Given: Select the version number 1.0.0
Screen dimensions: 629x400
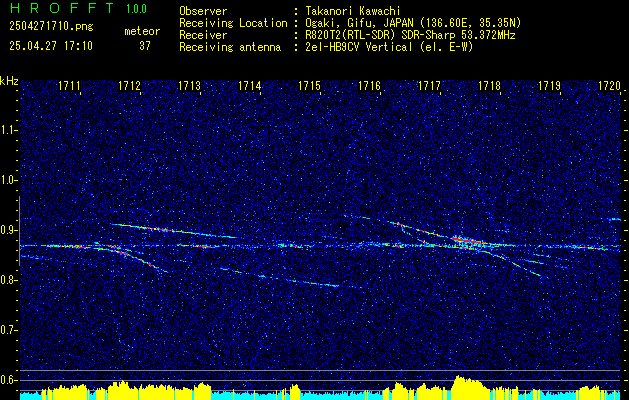Looking at the screenshot, I should (136, 9).
